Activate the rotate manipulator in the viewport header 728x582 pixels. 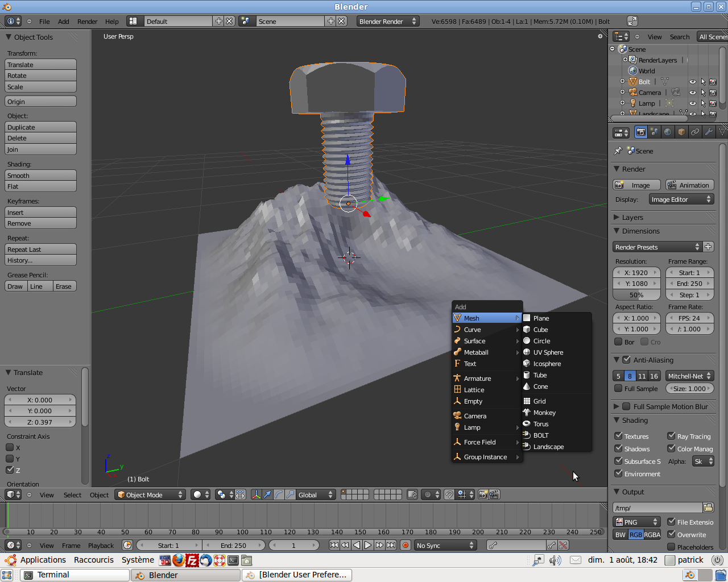pos(278,494)
